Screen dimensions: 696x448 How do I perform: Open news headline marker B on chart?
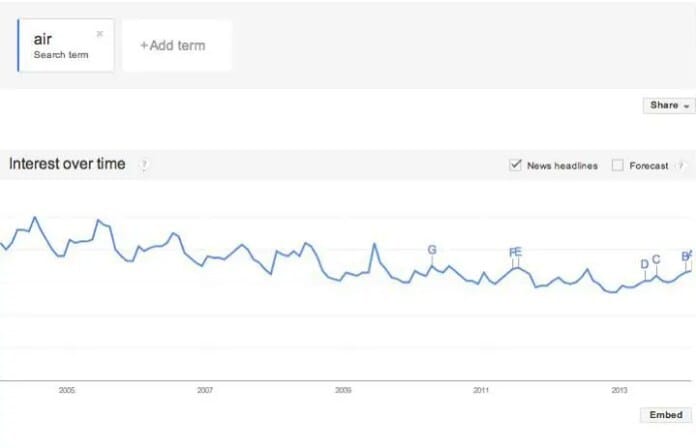[685, 257]
